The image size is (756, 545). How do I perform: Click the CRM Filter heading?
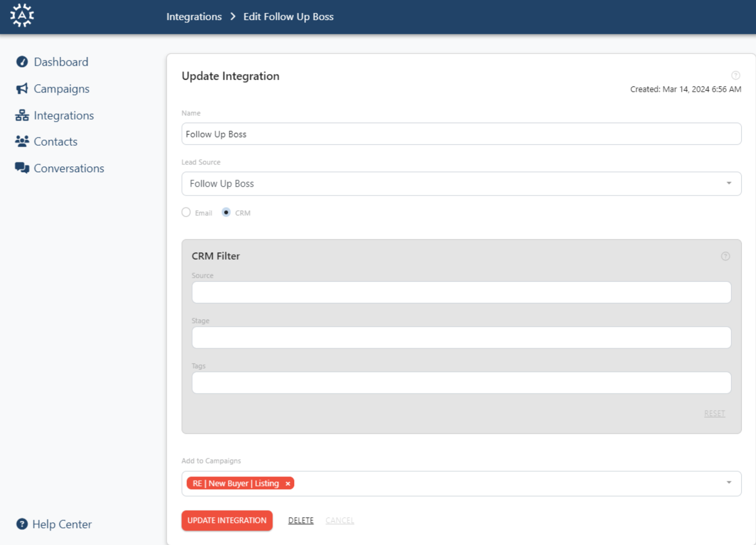(216, 256)
